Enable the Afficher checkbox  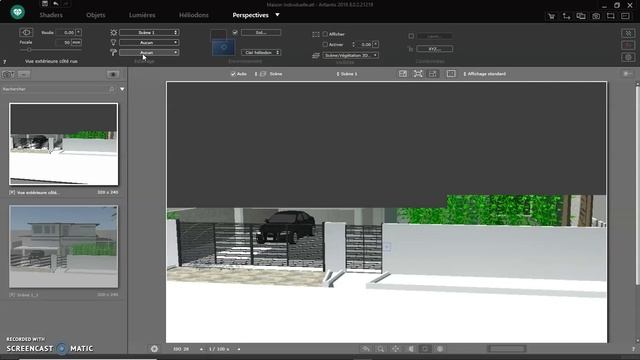(325, 34)
